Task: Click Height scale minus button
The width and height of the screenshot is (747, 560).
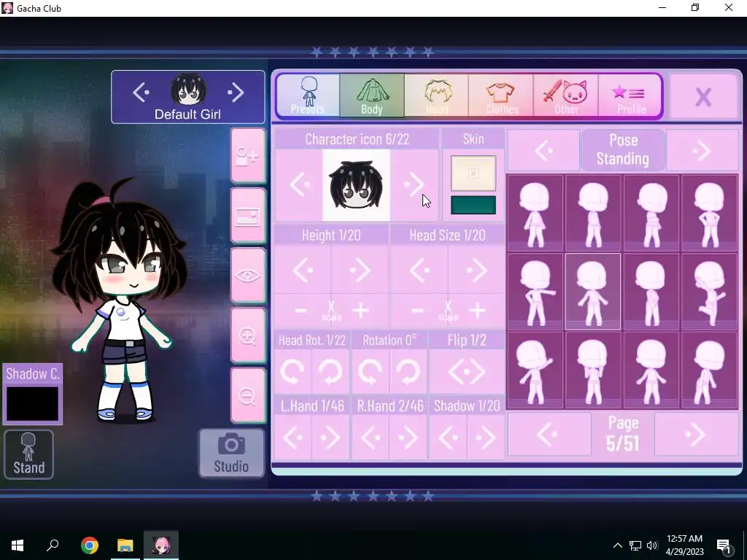Action: coord(301,311)
